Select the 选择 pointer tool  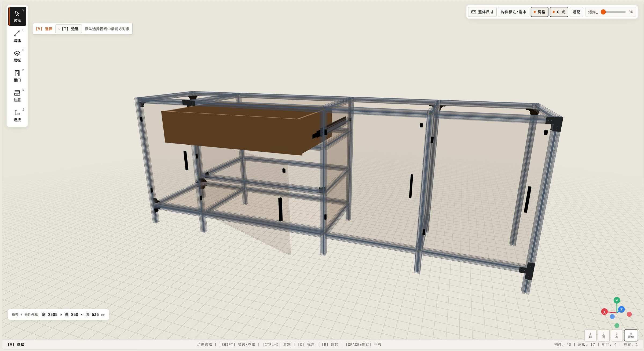coord(17,16)
